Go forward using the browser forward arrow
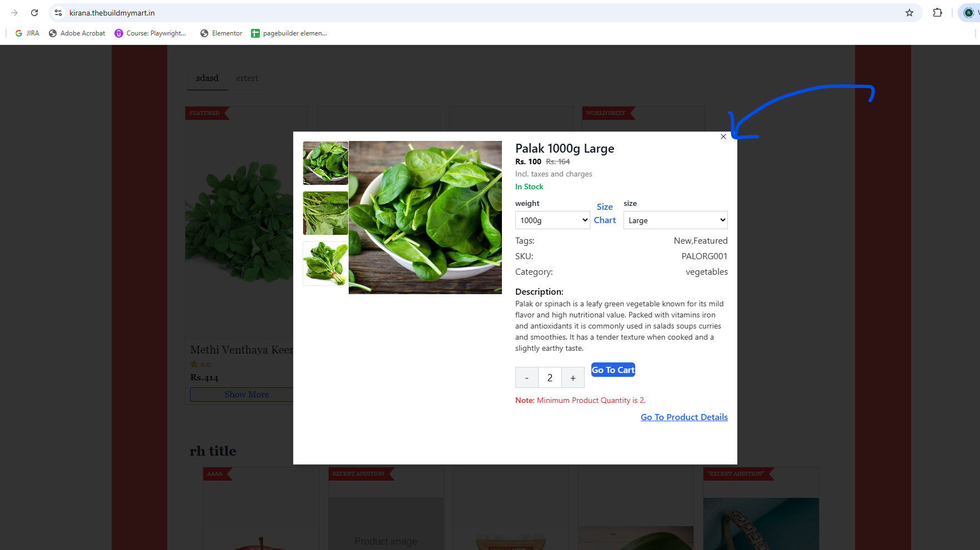The width and height of the screenshot is (980, 550). coord(14,13)
